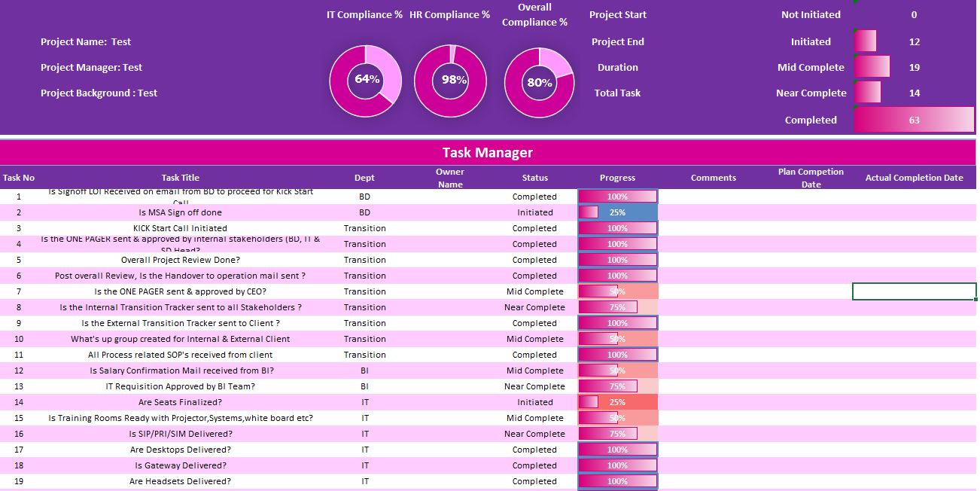The width and height of the screenshot is (980, 491).
Task: Click the Duration label
Action: pos(618,67)
